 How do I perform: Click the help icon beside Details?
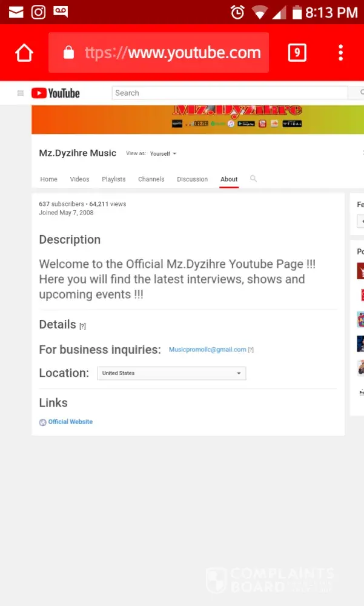(x=82, y=326)
